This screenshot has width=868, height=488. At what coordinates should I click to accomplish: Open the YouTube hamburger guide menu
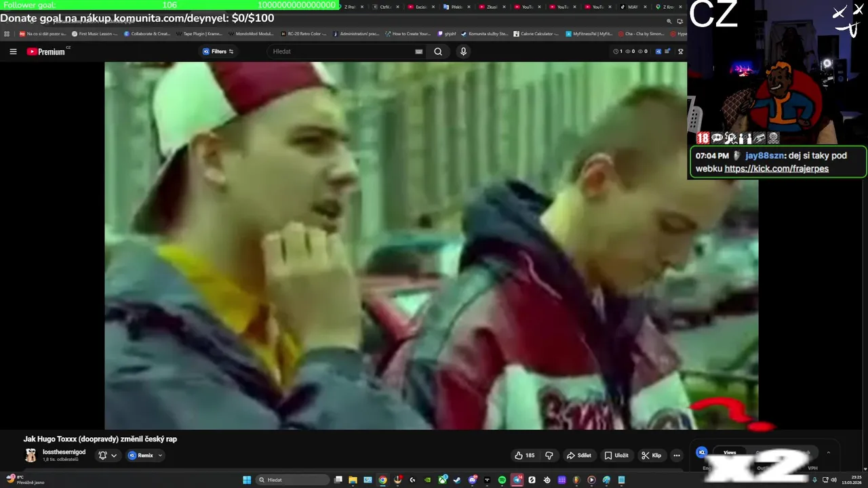tap(13, 52)
